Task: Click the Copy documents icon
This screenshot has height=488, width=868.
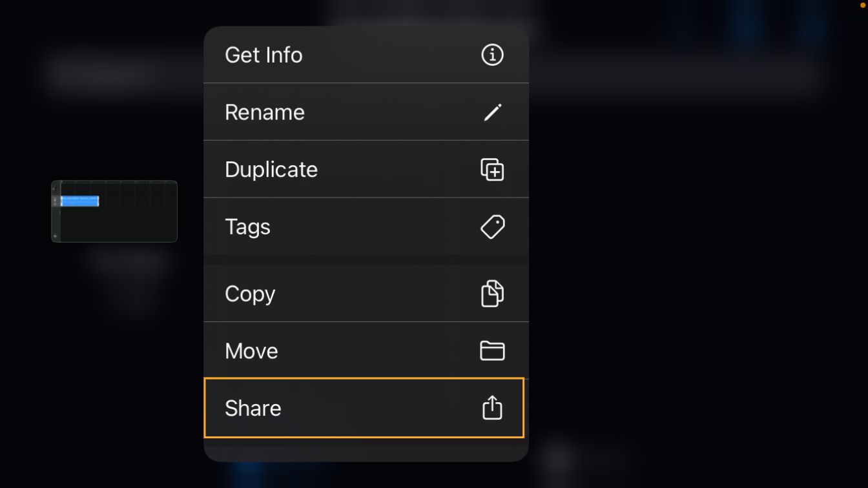Action: 492,294
